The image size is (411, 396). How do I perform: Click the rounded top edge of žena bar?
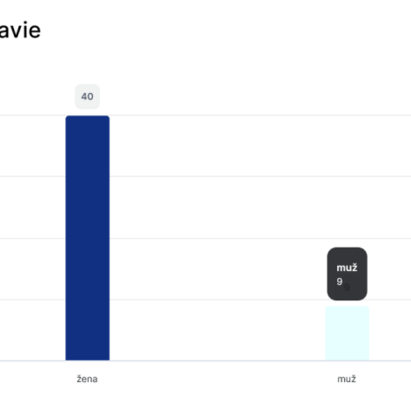[87, 117]
